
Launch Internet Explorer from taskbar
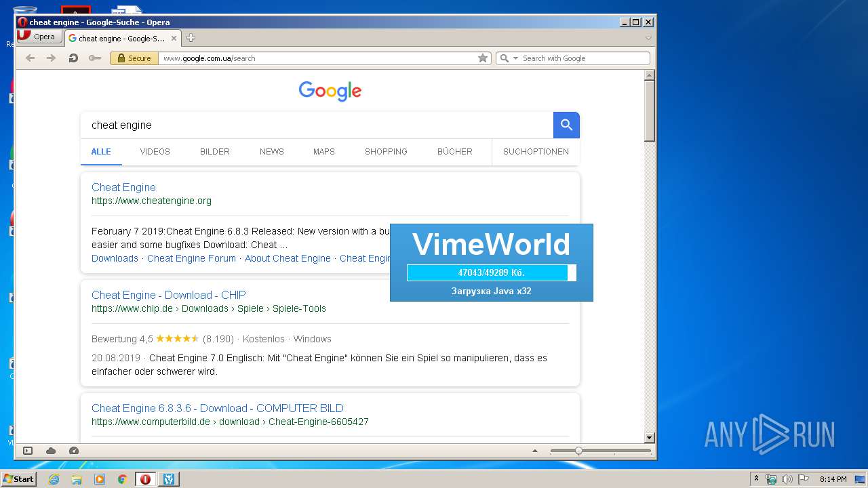(54, 479)
